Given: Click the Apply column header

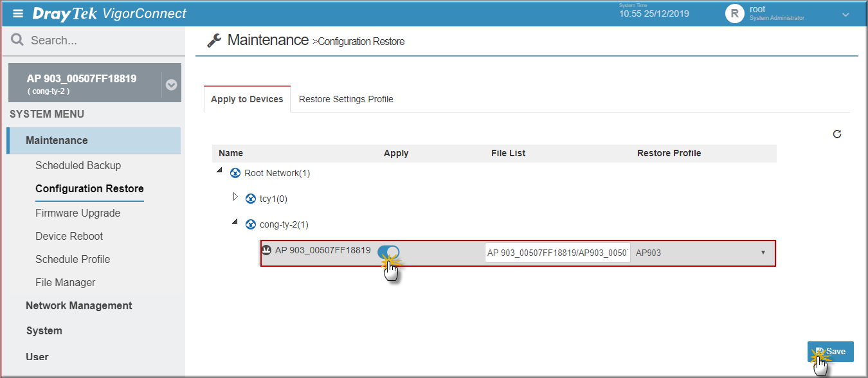Looking at the screenshot, I should [x=396, y=153].
